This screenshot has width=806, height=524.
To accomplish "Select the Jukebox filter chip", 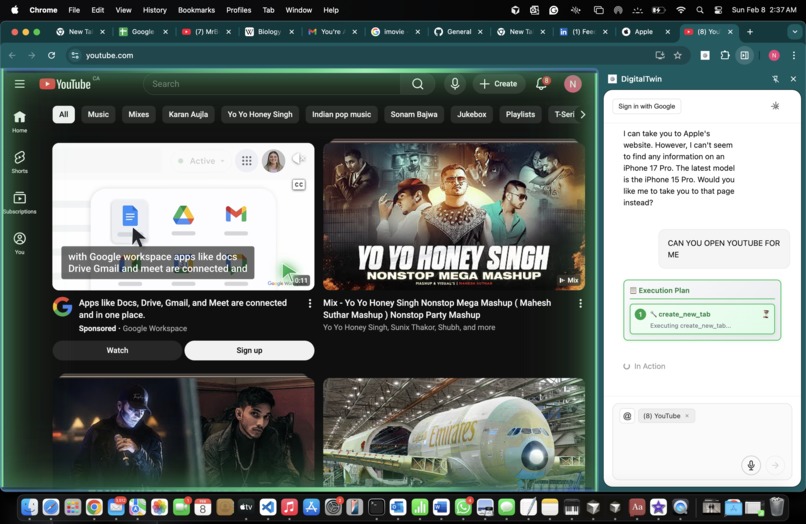I will tap(471, 114).
